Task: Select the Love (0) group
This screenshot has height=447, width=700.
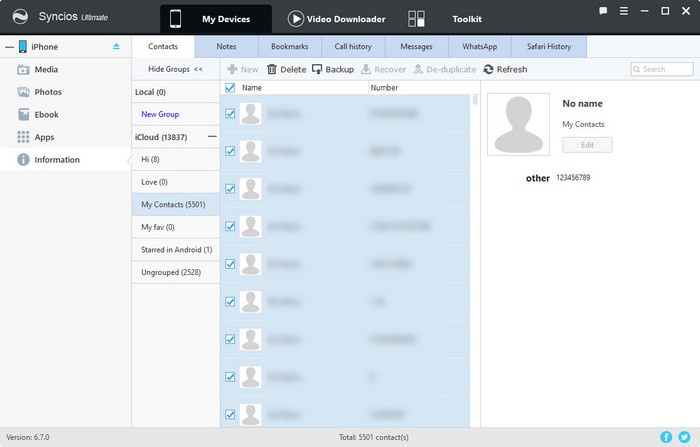Action: (x=176, y=182)
